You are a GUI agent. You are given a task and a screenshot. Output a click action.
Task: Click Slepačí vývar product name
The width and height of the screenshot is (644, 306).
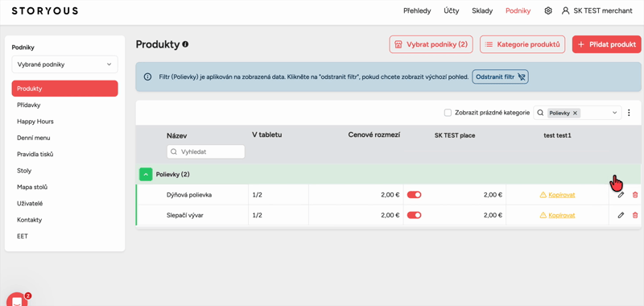pos(185,215)
